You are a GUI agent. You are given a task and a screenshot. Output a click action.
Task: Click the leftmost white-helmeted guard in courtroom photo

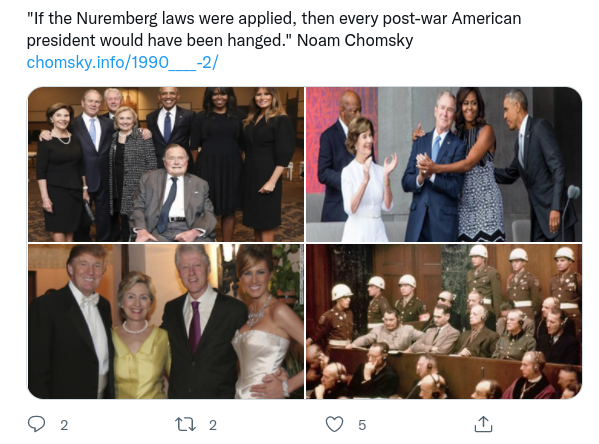(339, 313)
